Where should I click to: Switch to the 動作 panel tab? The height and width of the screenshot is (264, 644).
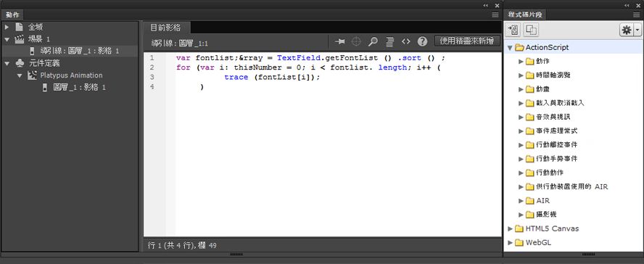pos(12,15)
